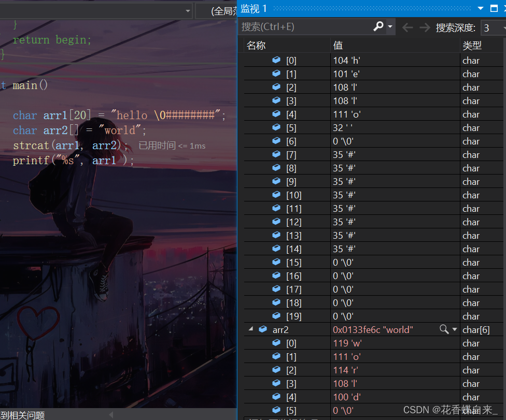
Task: Click the cube icon of row [16]
Action: click(x=276, y=276)
